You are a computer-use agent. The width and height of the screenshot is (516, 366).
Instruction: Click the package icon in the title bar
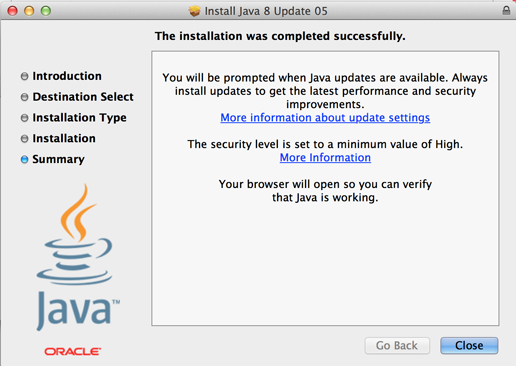[194, 11]
